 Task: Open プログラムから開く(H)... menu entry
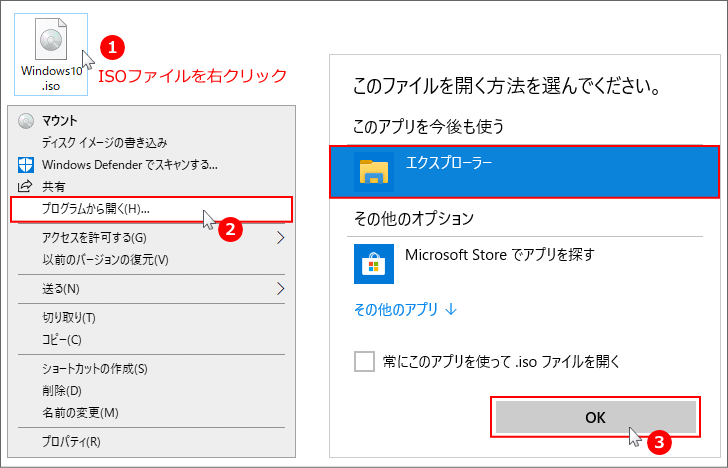click(152, 209)
